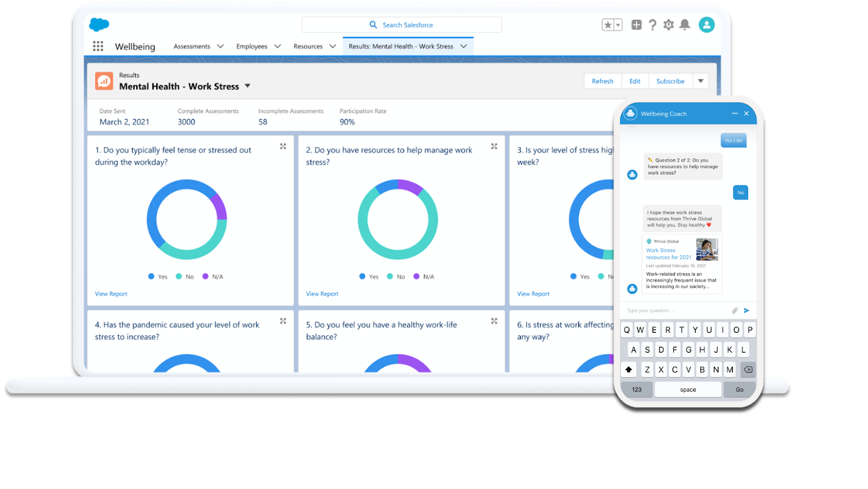Focus the Search Salesforce field
This screenshot has height=489, width=868.
[401, 25]
